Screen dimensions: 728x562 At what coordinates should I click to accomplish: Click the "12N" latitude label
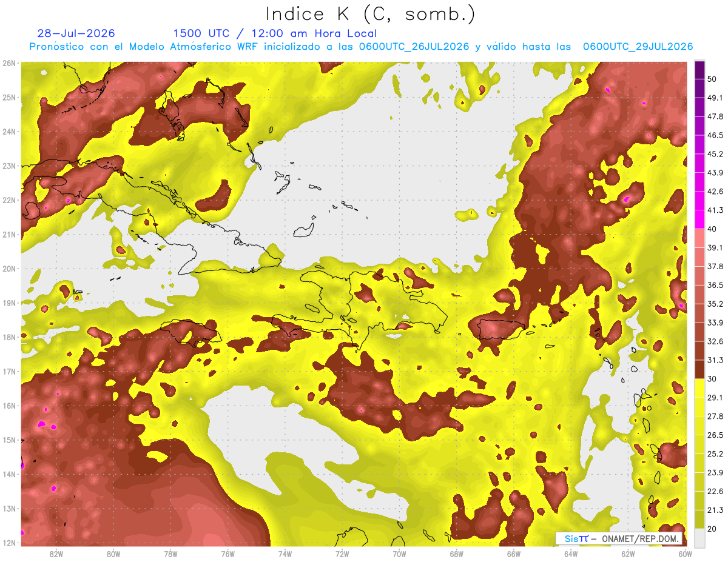coord(9,543)
